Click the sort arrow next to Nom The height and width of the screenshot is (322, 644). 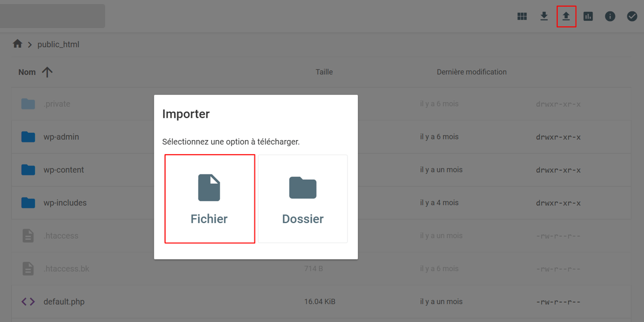(x=47, y=72)
